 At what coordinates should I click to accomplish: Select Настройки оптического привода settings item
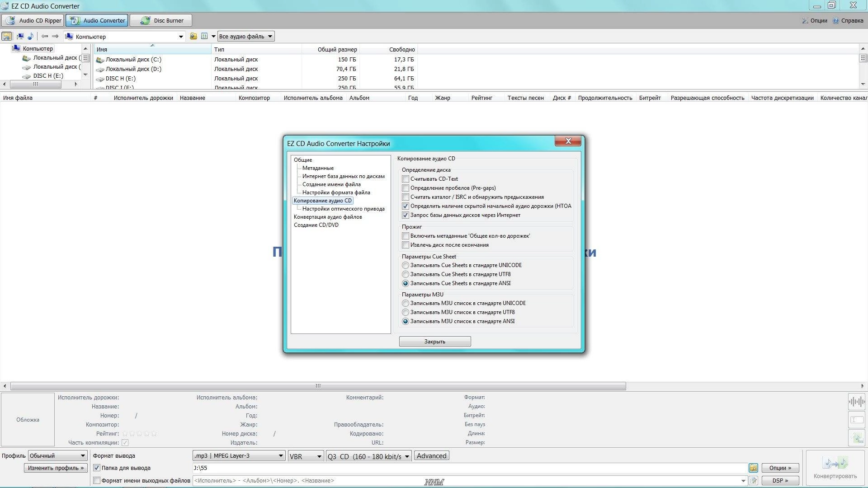344,209
